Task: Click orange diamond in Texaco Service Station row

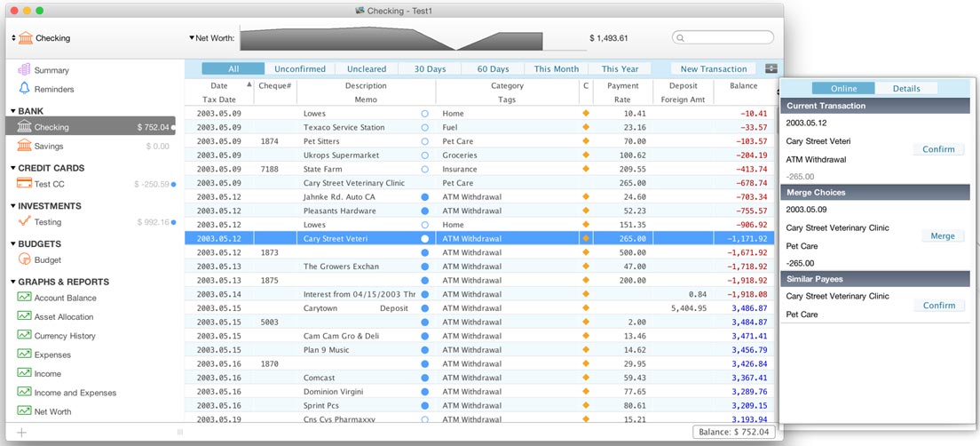Action: pos(586,127)
